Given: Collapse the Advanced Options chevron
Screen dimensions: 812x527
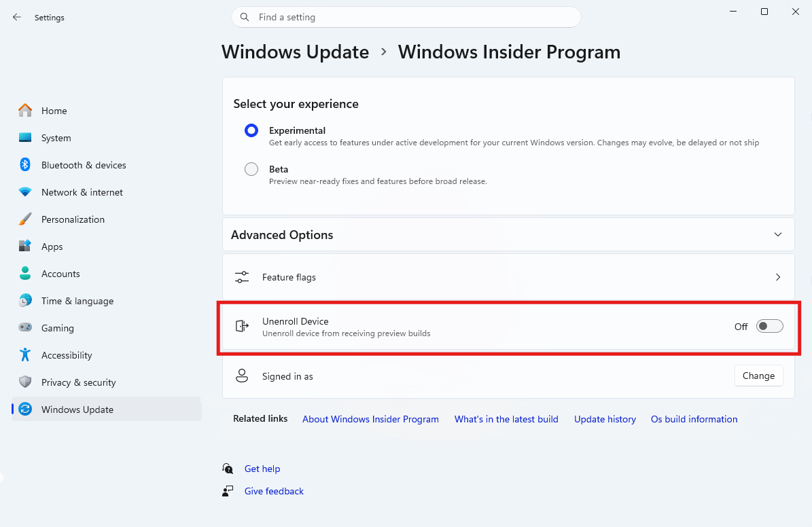Looking at the screenshot, I should [778, 234].
